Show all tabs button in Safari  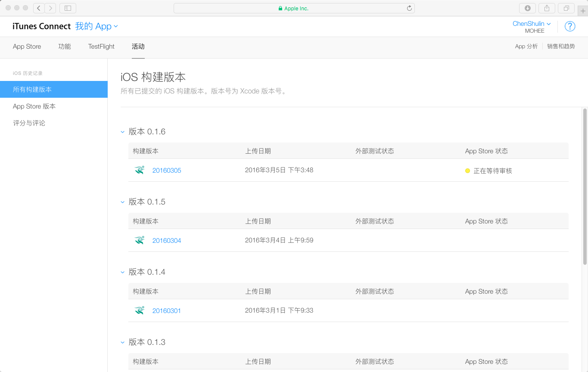tap(566, 8)
